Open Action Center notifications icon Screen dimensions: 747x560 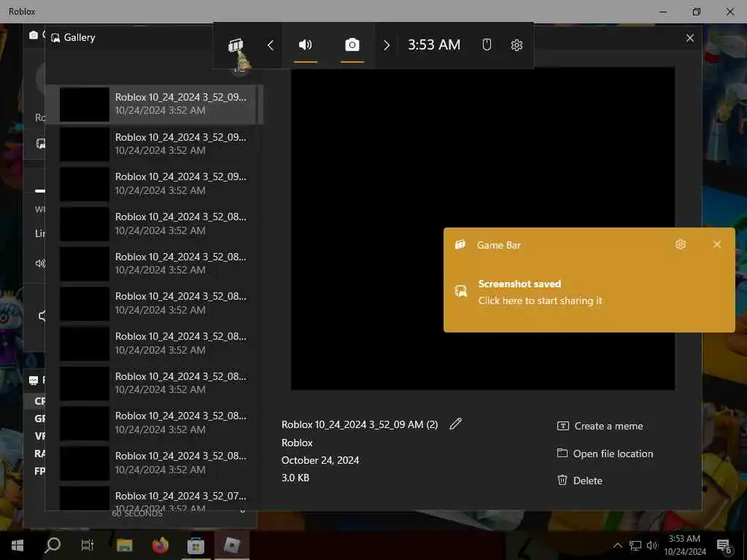click(724, 545)
